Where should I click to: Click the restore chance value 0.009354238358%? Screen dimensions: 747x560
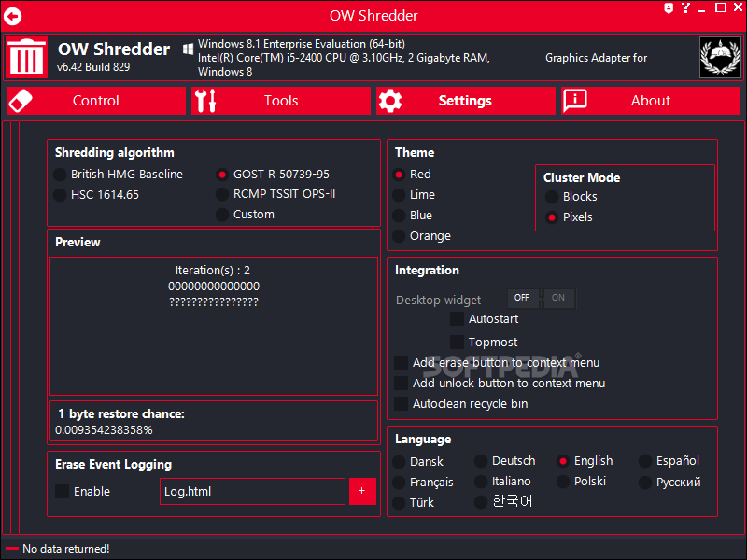[x=104, y=430]
